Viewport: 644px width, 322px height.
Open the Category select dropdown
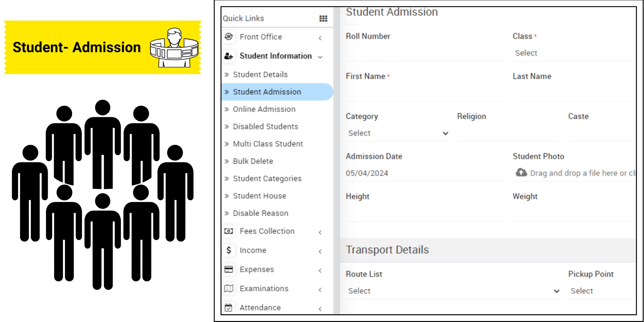398,133
